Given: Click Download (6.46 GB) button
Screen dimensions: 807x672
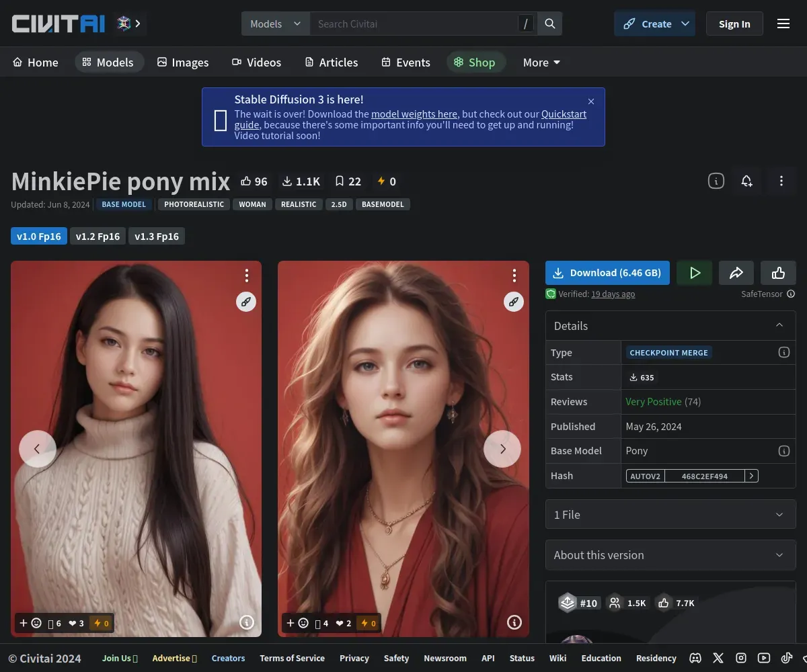Looking at the screenshot, I should pyautogui.click(x=607, y=273).
